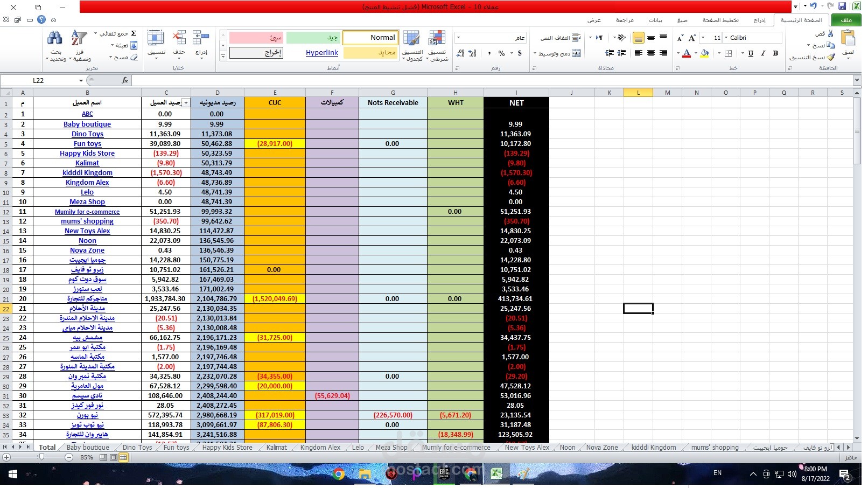Open Sort & Filter funnel icon

point(79,38)
